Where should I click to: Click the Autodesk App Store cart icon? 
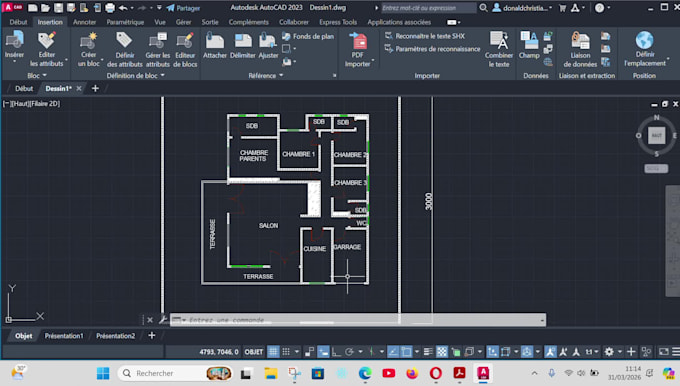(562, 8)
